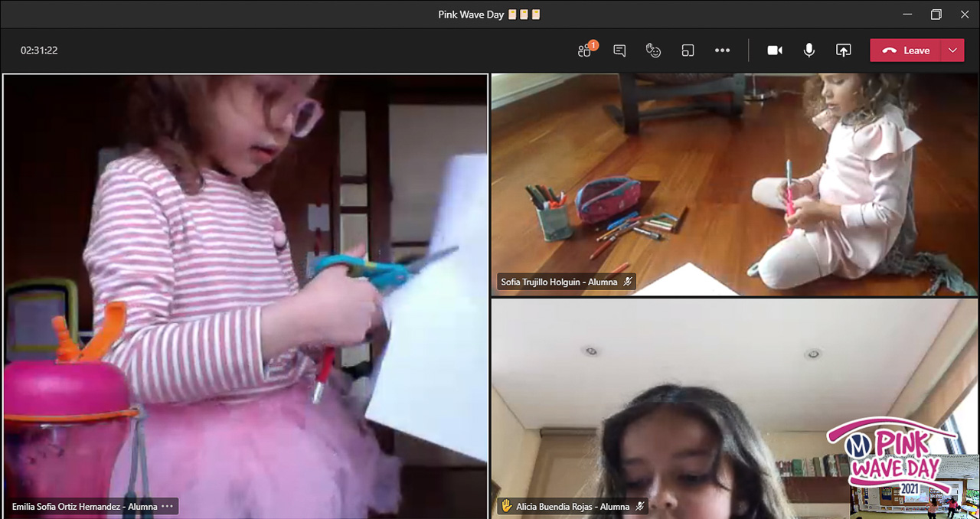This screenshot has height=519, width=980.
Task: Restore down the Teams meeting window
Action: [x=936, y=15]
